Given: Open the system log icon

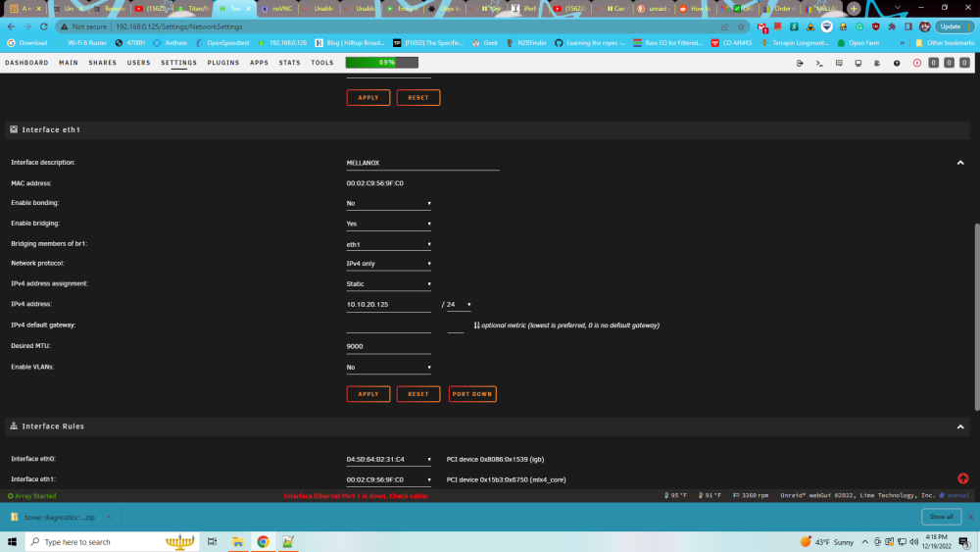Looking at the screenshot, I should point(877,63).
